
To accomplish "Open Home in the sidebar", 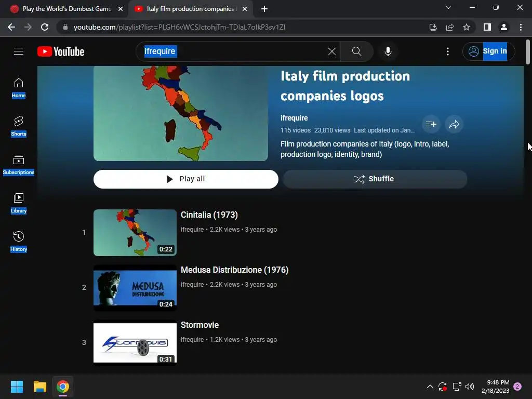I will (x=19, y=88).
